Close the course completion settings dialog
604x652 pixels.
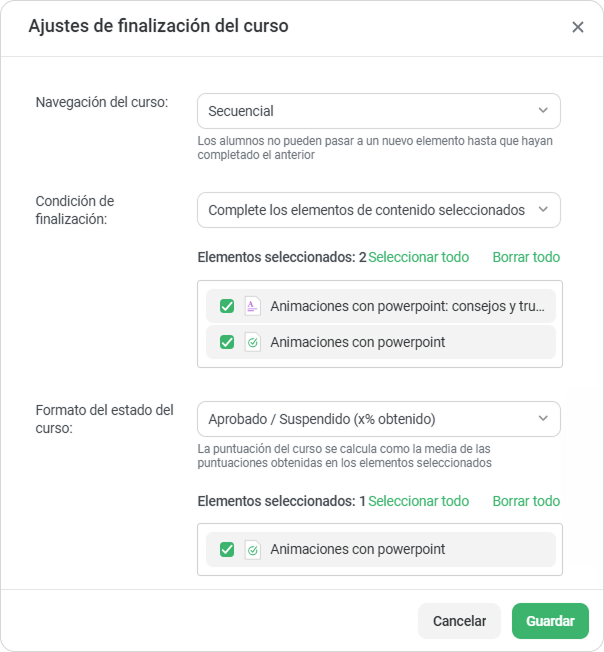point(577,27)
